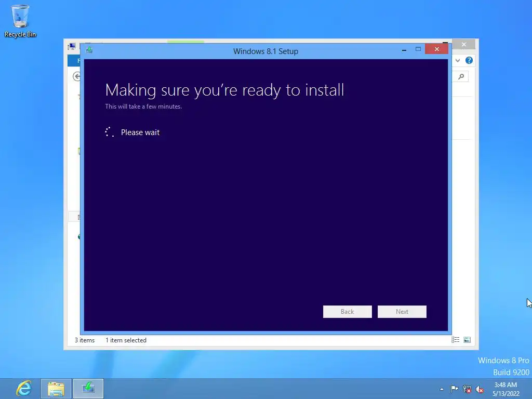Show hidden system tray icons arrow
Screen dimensions: 532x399
[442, 389]
